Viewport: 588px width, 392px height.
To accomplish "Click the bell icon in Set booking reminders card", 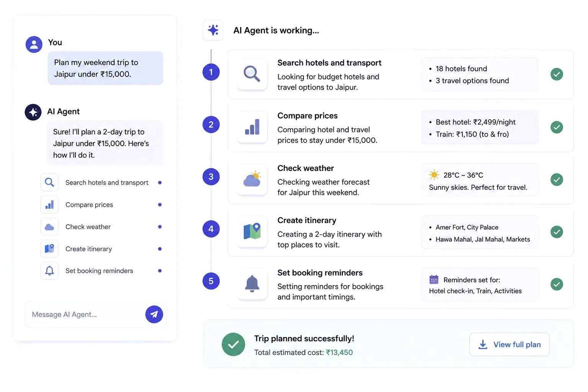I will click(x=252, y=284).
